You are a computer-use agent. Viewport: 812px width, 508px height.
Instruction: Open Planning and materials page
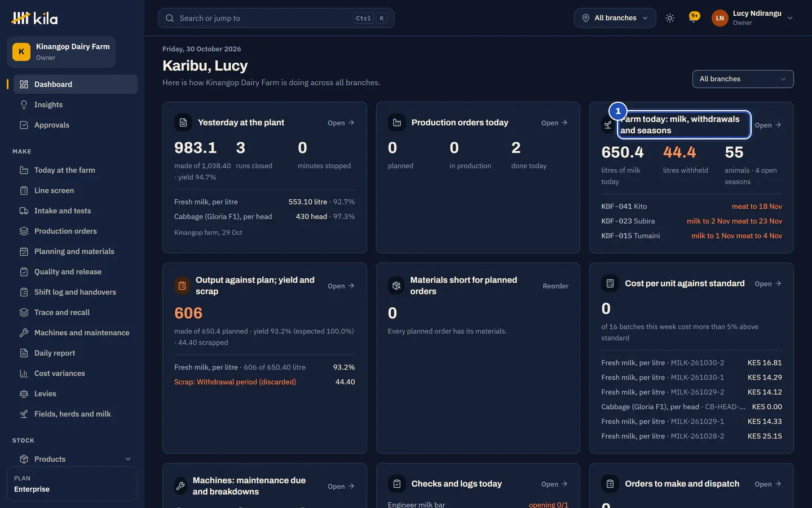pos(76,251)
